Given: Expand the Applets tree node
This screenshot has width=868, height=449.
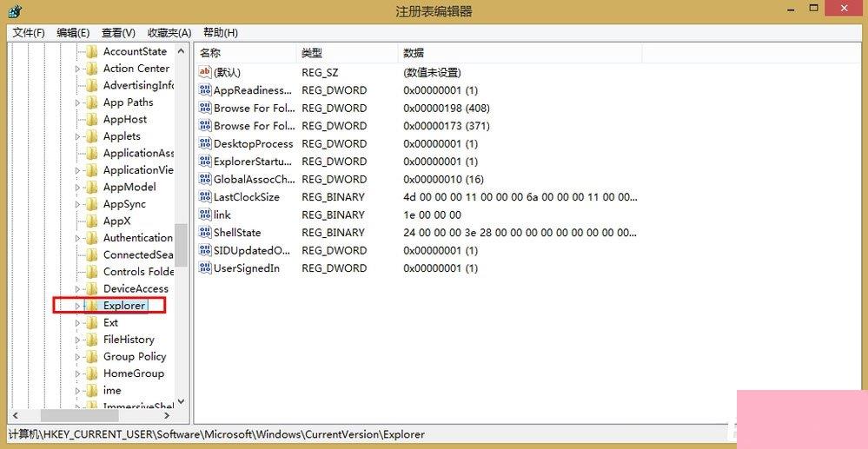Looking at the screenshot, I should coord(77,136).
